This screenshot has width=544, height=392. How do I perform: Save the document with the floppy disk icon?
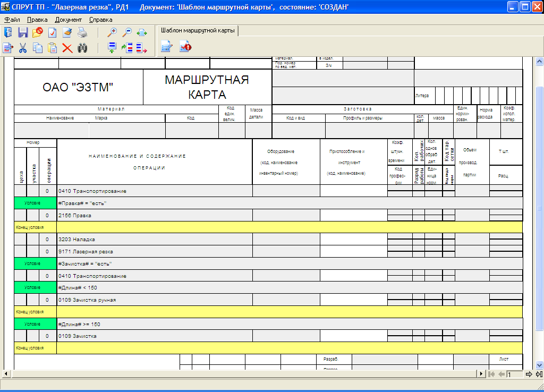[x=23, y=32]
